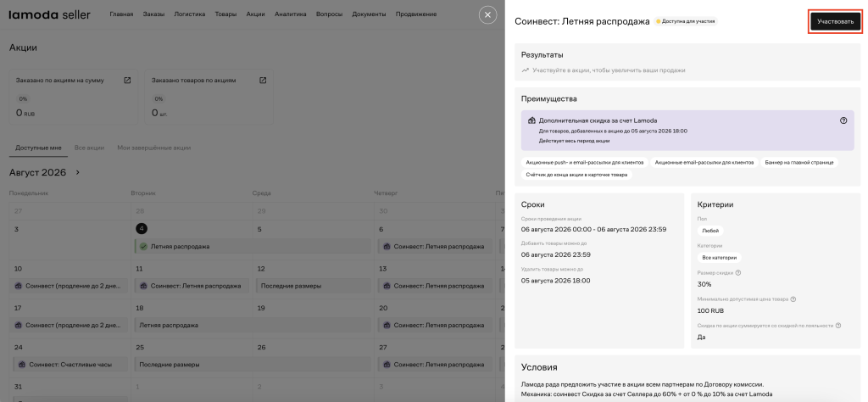
Task: Click help icon next to loyalty discount criterion
Action: tap(838, 326)
